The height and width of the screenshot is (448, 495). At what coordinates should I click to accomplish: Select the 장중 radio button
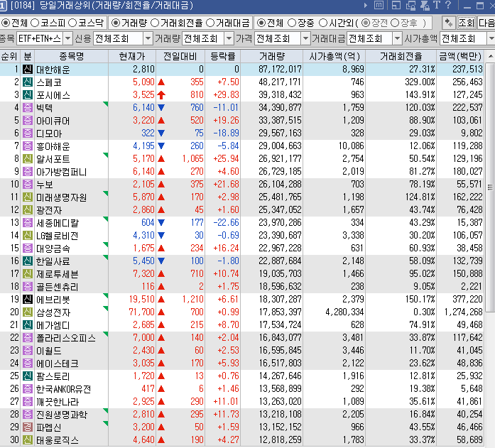[x=292, y=23]
